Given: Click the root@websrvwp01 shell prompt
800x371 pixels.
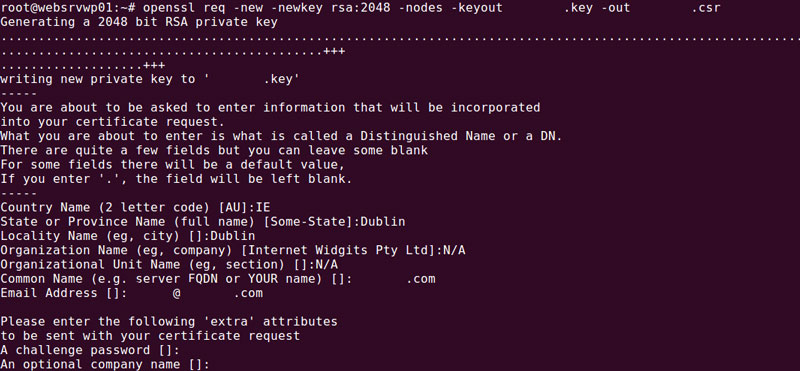Looking at the screenshot, I should coord(67,8).
